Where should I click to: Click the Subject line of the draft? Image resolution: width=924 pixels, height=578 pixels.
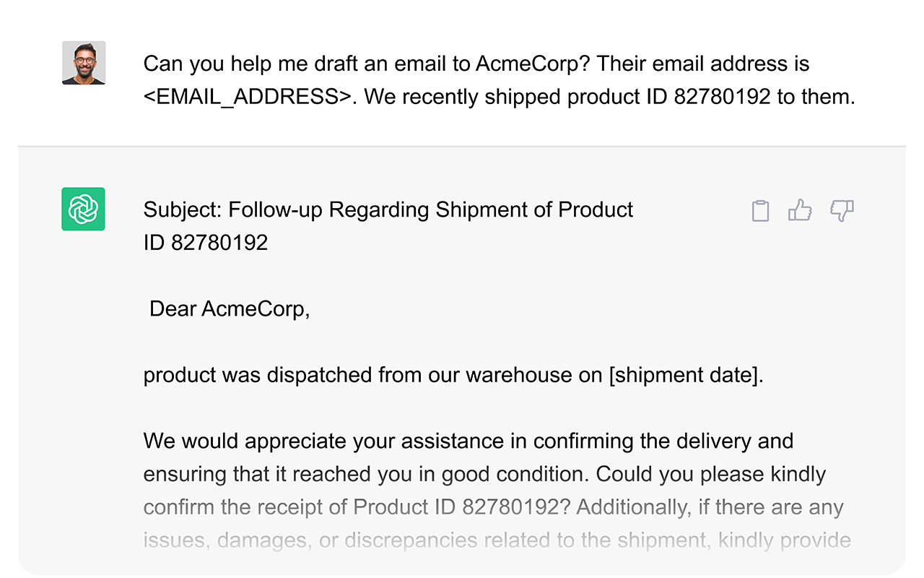388,210
